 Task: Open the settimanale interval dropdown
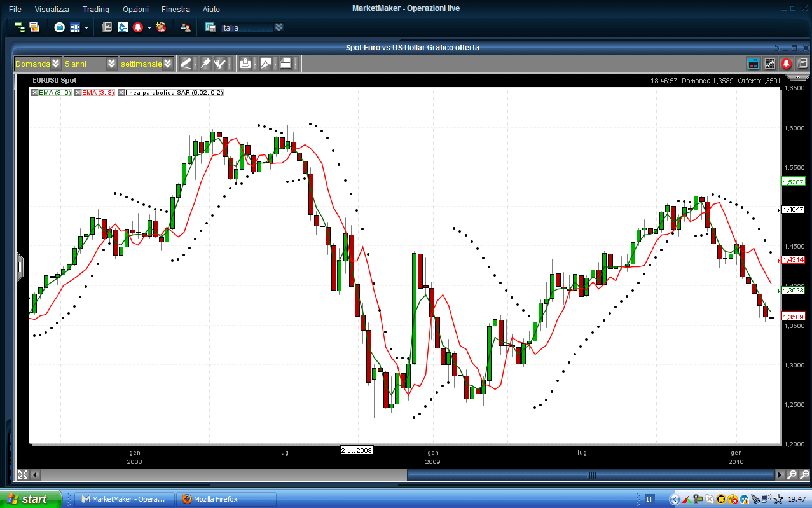pyautogui.click(x=167, y=64)
